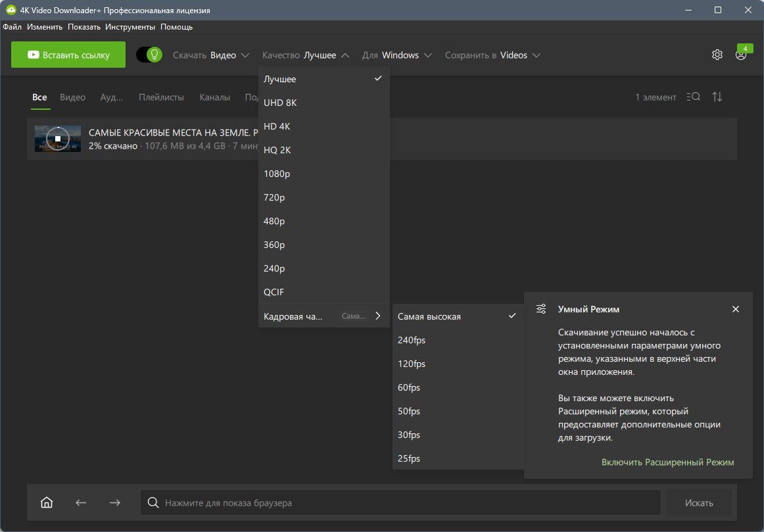Click Включить Расширенный Режим link
Viewport: 764px width, 532px height.
click(x=667, y=462)
